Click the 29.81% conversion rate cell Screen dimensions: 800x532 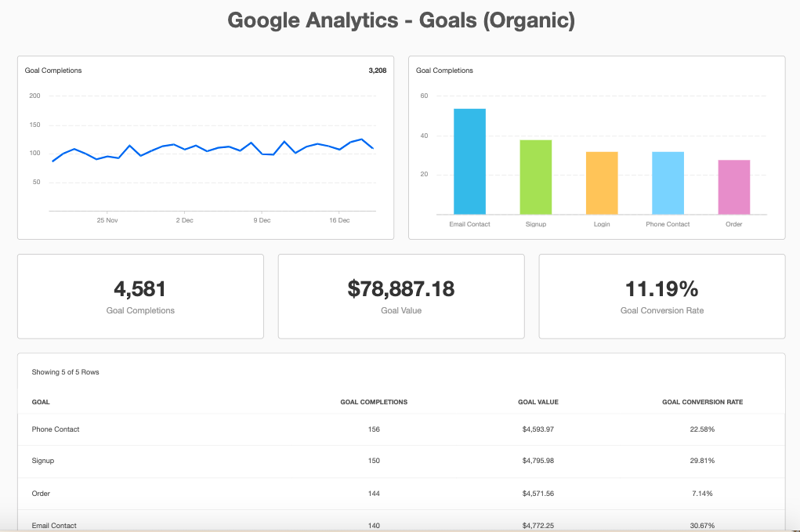703,461
